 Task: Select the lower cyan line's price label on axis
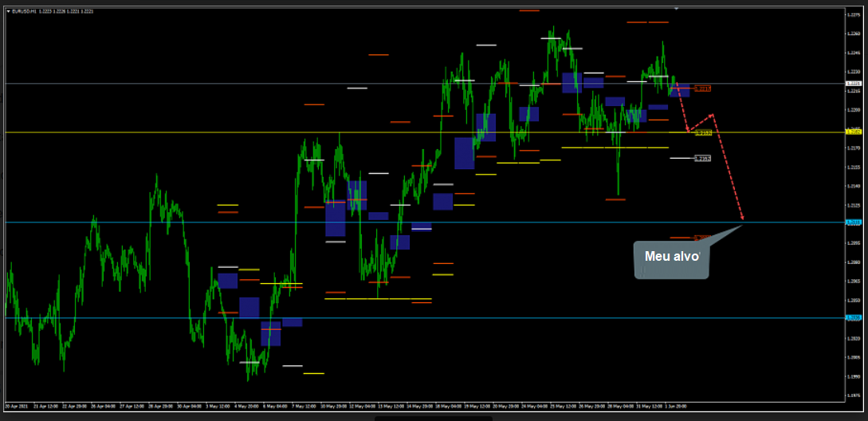click(x=853, y=317)
